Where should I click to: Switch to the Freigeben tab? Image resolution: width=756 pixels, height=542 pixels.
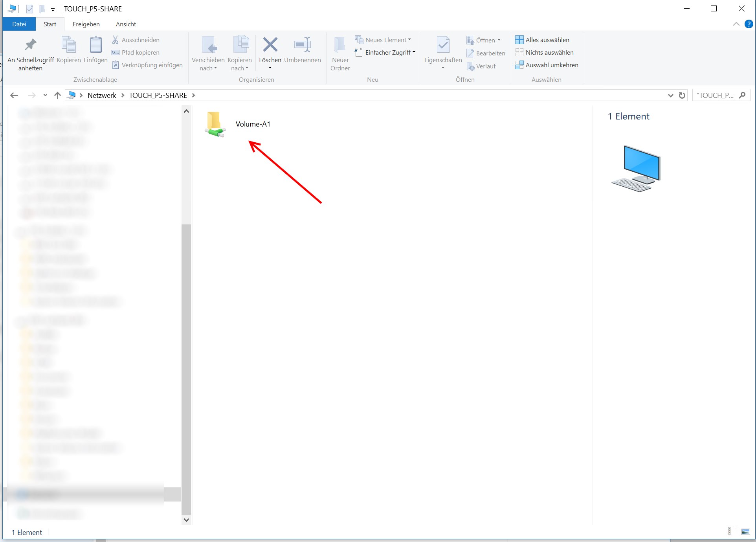[86, 24]
